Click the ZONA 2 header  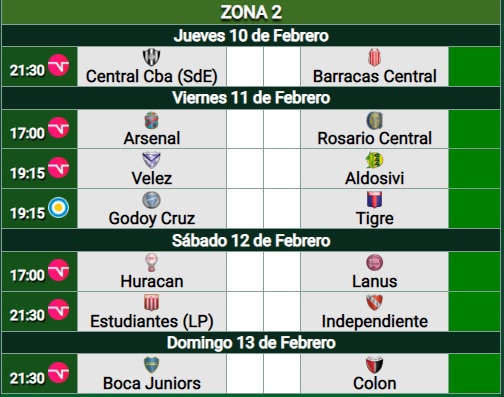coord(252,12)
